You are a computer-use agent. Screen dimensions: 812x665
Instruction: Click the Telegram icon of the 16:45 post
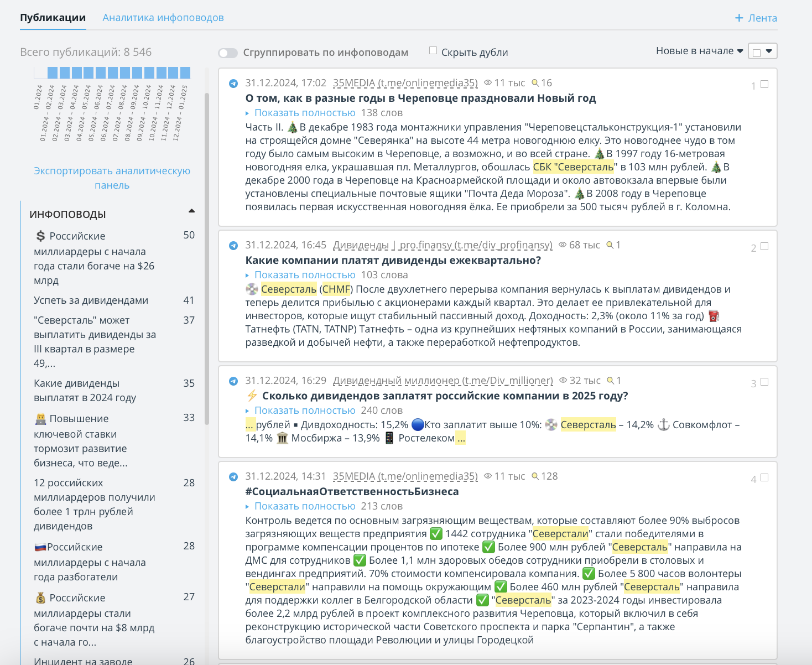pos(233,246)
